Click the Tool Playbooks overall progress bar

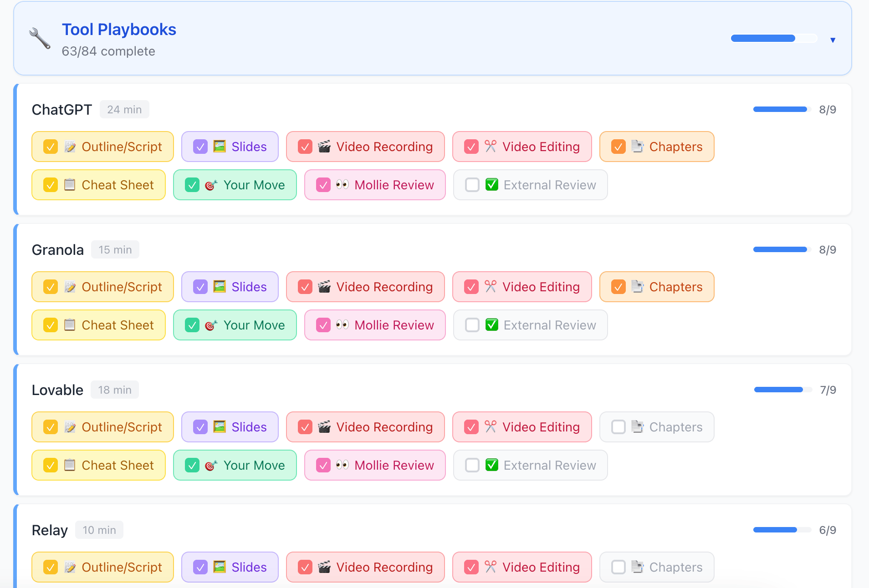pyautogui.click(x=774, y=38)
